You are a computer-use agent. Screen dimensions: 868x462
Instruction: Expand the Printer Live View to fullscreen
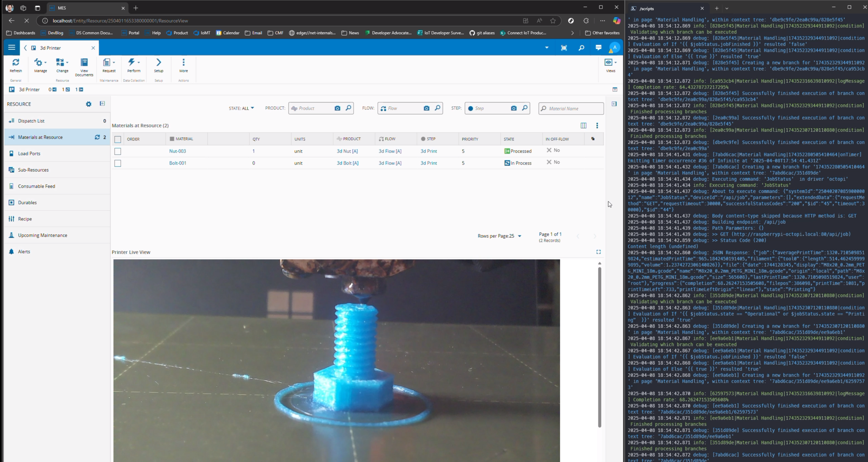[x=599, y=252]
